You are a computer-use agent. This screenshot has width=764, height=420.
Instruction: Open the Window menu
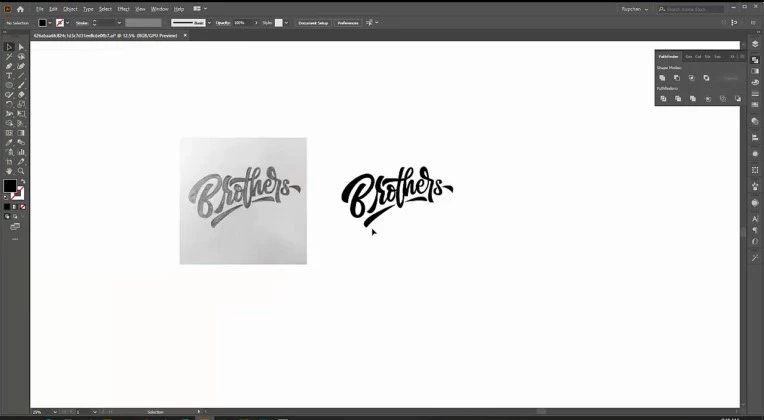159,9
